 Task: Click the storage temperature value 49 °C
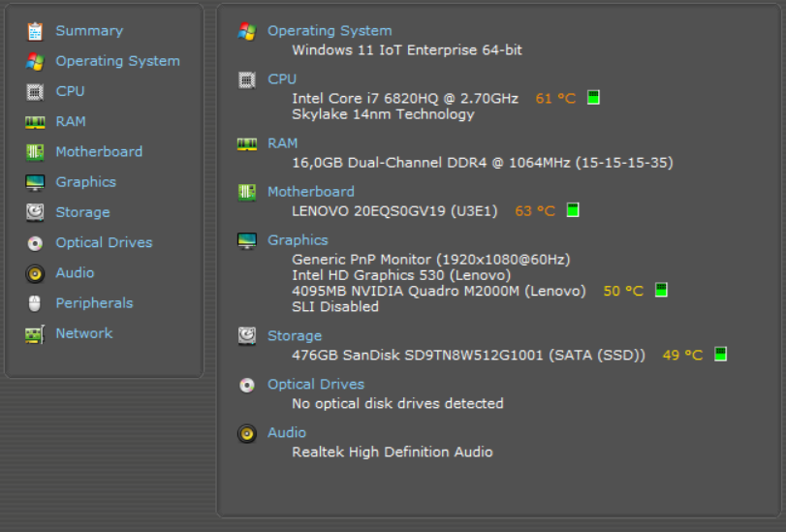(682, 355)
